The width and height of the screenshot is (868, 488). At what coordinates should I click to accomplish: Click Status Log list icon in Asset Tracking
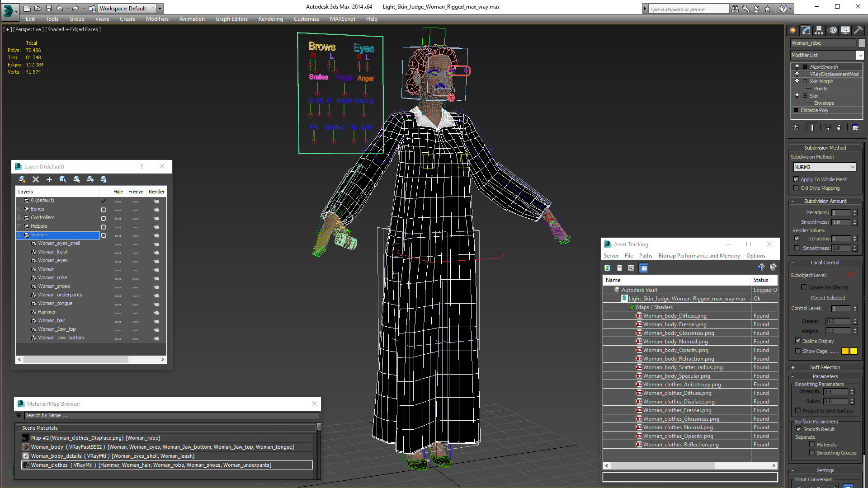point(619,268)
